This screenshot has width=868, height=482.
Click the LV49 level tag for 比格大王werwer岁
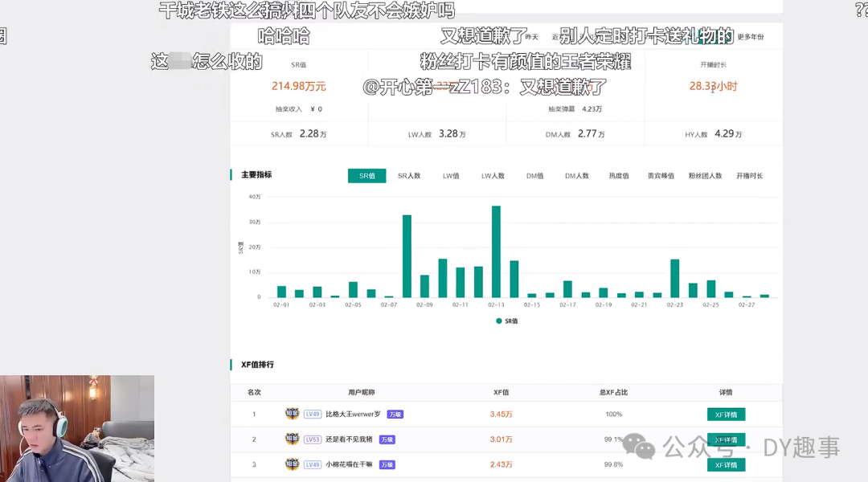pos(313,414)
